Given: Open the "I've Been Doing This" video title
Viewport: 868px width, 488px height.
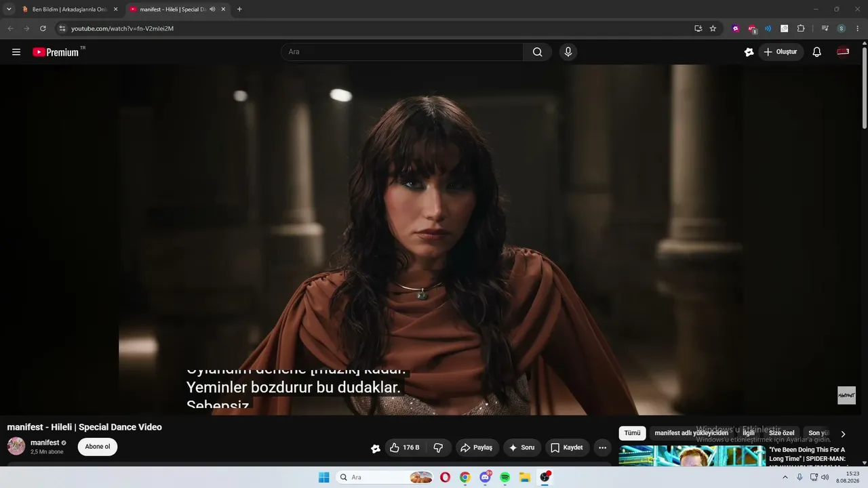Looking at the screenshot, I should (x=808, y=455).
